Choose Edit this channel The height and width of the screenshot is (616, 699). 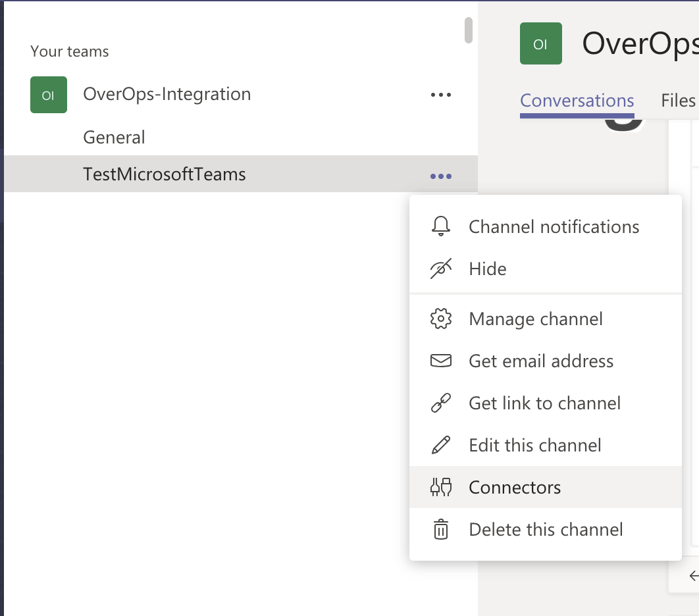pyautogui.click(x=545, y=446)
